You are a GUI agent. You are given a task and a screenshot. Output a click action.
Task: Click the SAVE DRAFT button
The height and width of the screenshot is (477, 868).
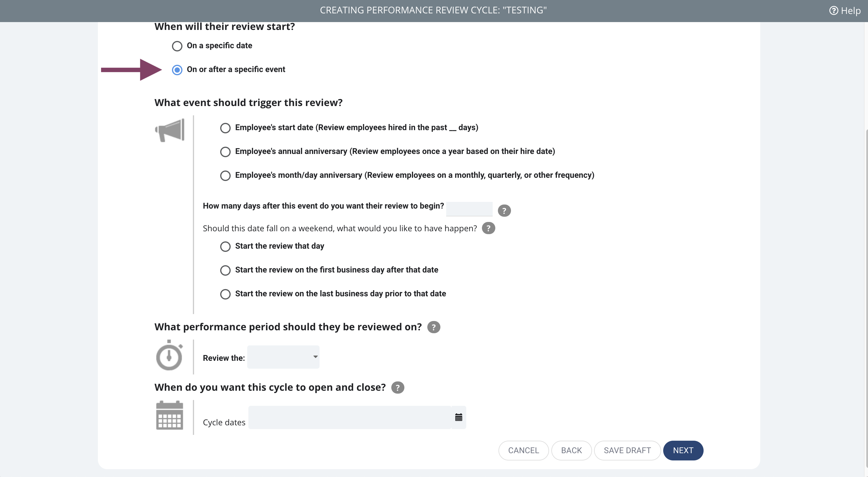coord(627,450)
